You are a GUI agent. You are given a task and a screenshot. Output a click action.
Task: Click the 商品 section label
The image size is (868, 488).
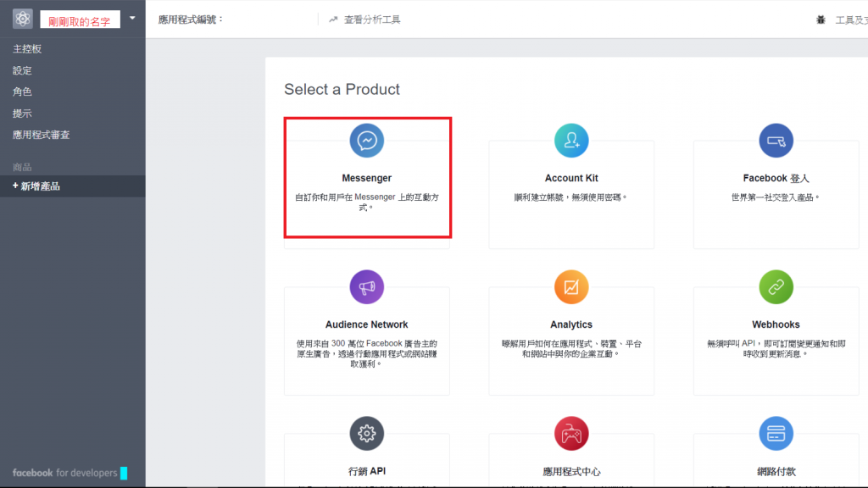coord(22,167)
